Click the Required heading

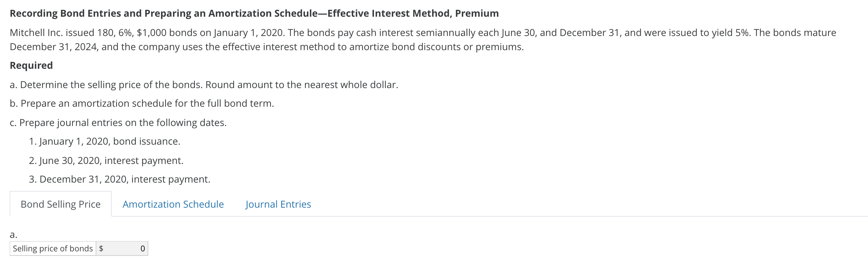click(x=31, y=65)
